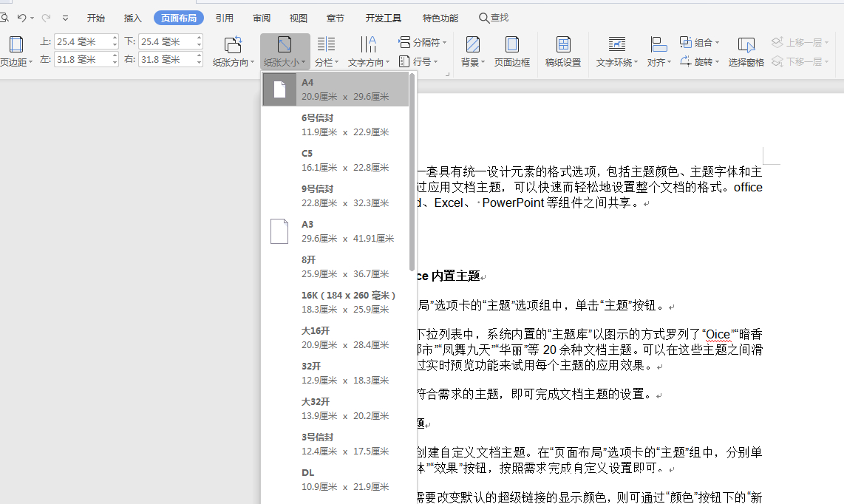Switch to the 开始 tab
Viewport: 844px width, 504px height.
[96, 18]
